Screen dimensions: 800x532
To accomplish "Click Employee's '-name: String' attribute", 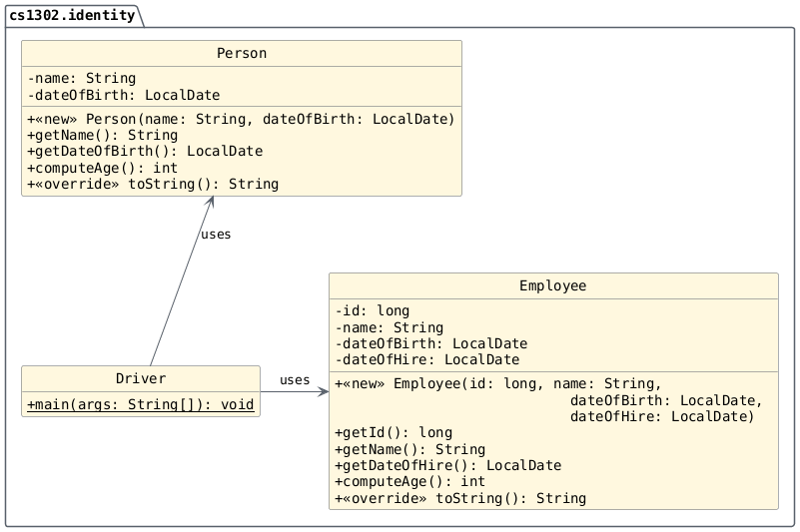I will coord(390,327).
